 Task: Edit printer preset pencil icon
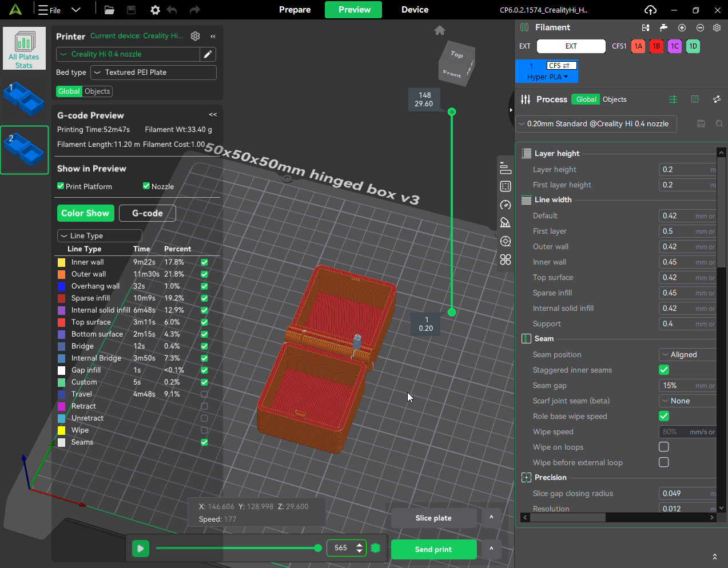click(208, 54)
